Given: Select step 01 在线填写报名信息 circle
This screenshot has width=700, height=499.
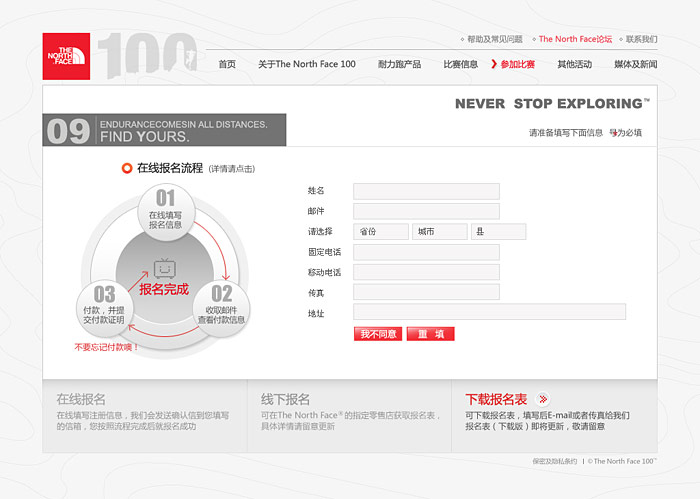Looking at the screenshot, I should tap(166, 212).
